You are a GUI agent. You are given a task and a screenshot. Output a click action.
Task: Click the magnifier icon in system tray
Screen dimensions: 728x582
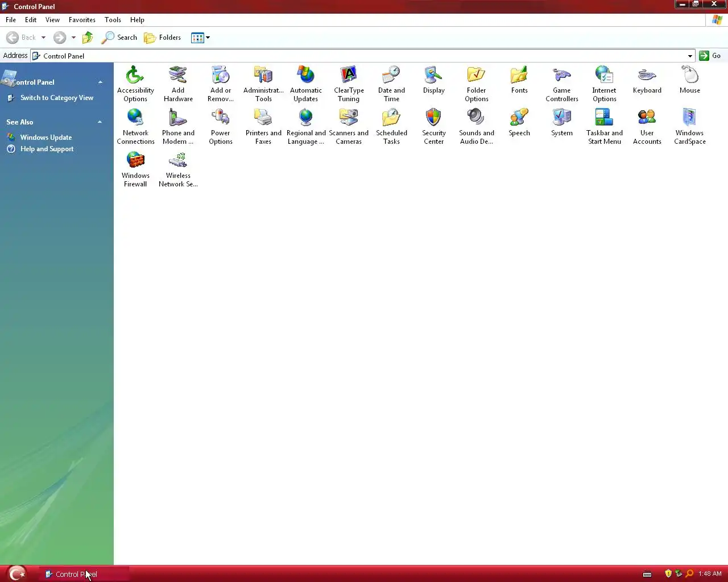tap(689, 573)
